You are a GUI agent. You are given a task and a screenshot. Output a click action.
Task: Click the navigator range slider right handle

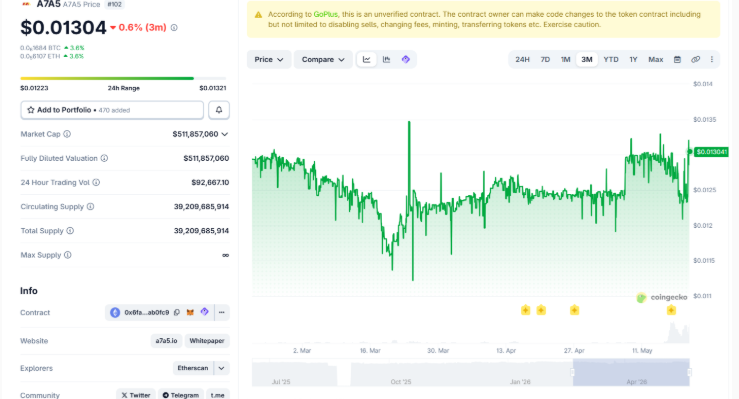point(690,372)
